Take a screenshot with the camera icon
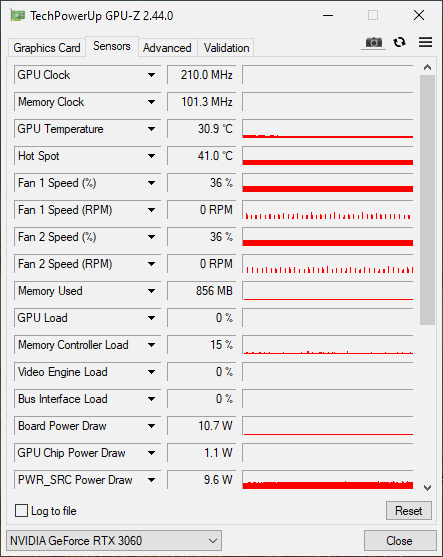443x557 pixels. (373, 43)
